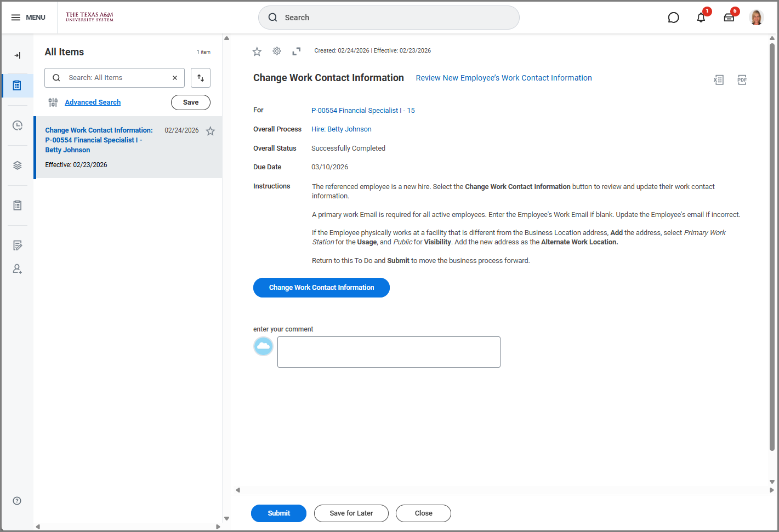Open the task settings gear icon

pos(277,51)
